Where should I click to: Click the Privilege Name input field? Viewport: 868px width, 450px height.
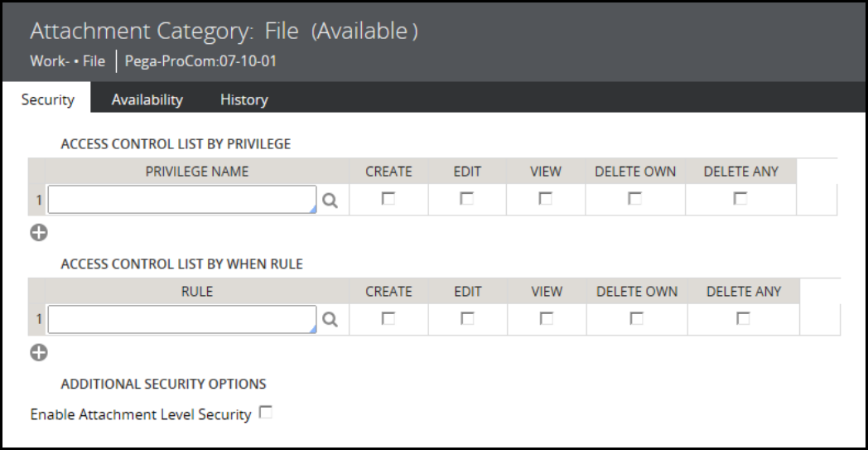tap(182, 201)
